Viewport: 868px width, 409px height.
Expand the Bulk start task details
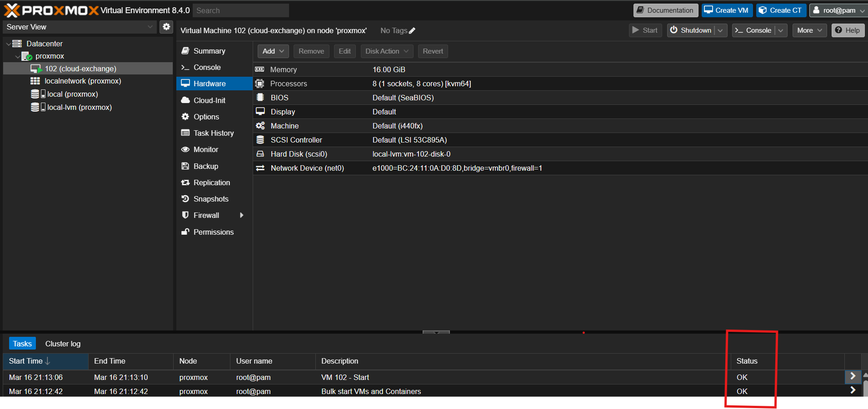click(x=853, y=390)
